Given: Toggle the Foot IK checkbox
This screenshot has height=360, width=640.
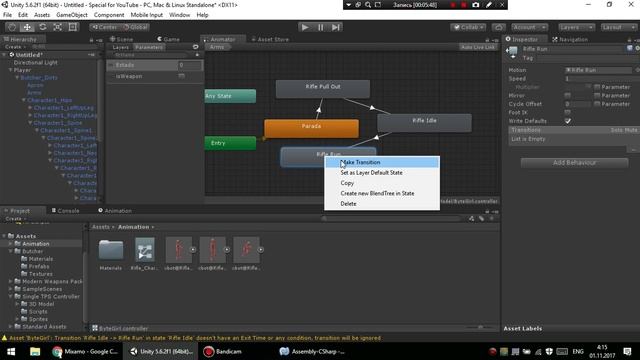Looking at the screenshot, I should (x=568, y=112).
